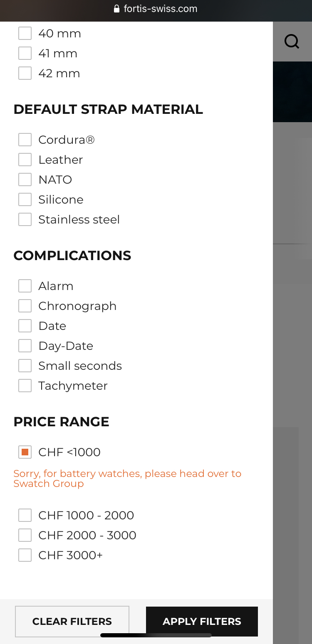Tick the Leather strap checkbox
The image size is (312, 644).
point(25,160)
